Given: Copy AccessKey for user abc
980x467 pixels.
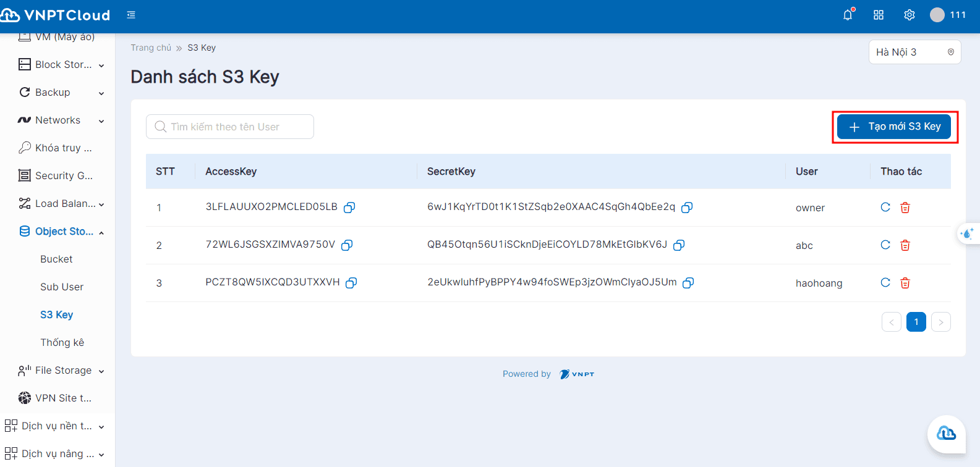Looking at the screenshot, I should (347, 245).
